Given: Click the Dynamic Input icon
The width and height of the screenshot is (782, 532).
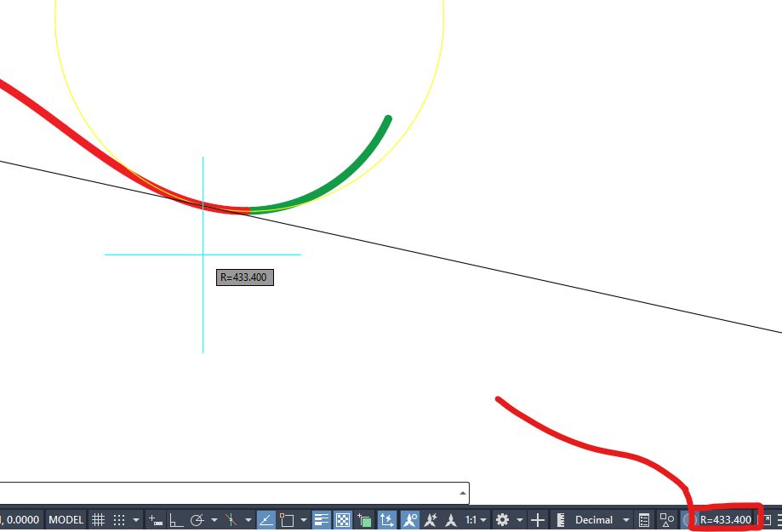Looking at the screenshot, I should coord(154,519).
